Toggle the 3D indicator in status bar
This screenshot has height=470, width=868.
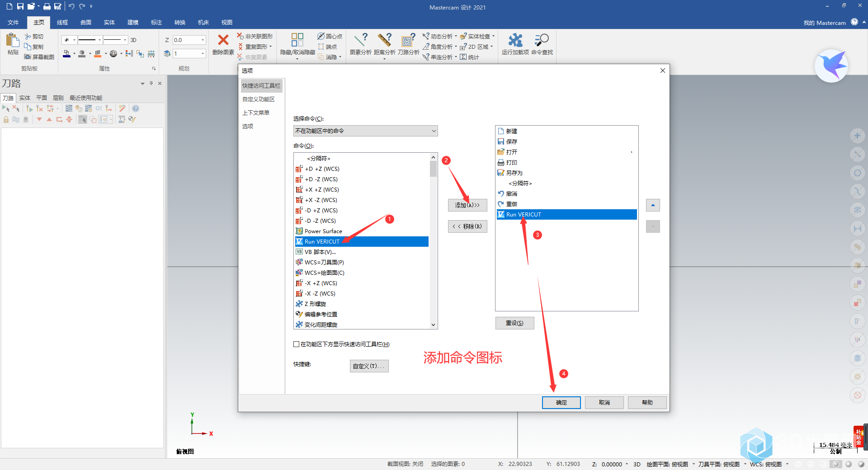pyautogui.click(x=637, y=464)
